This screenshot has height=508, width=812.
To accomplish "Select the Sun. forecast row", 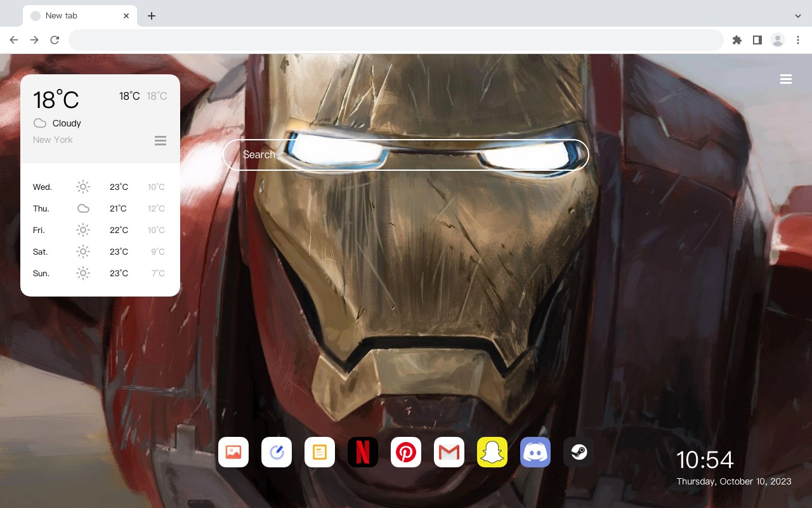I will click(100, 273).
